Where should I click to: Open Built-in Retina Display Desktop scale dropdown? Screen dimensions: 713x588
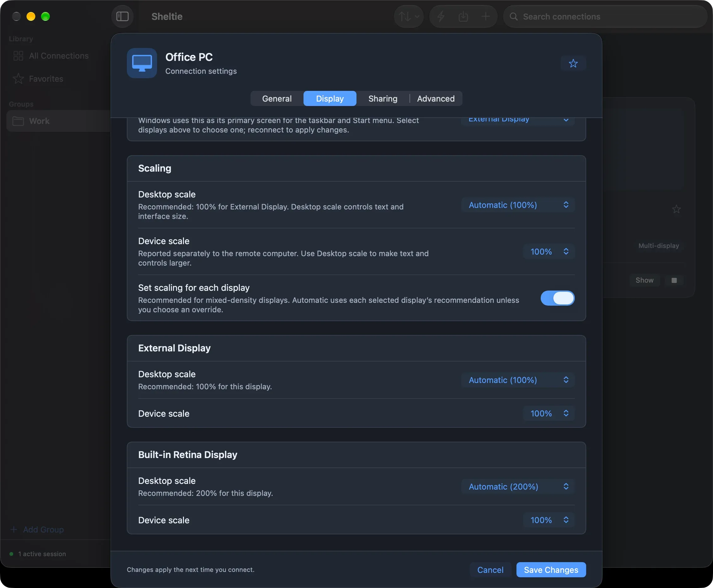[x=518, y=487]
